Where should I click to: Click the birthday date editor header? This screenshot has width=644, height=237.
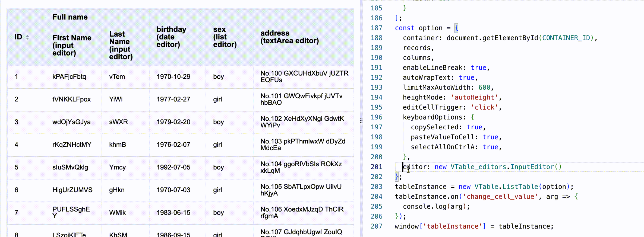click(171, 37)
